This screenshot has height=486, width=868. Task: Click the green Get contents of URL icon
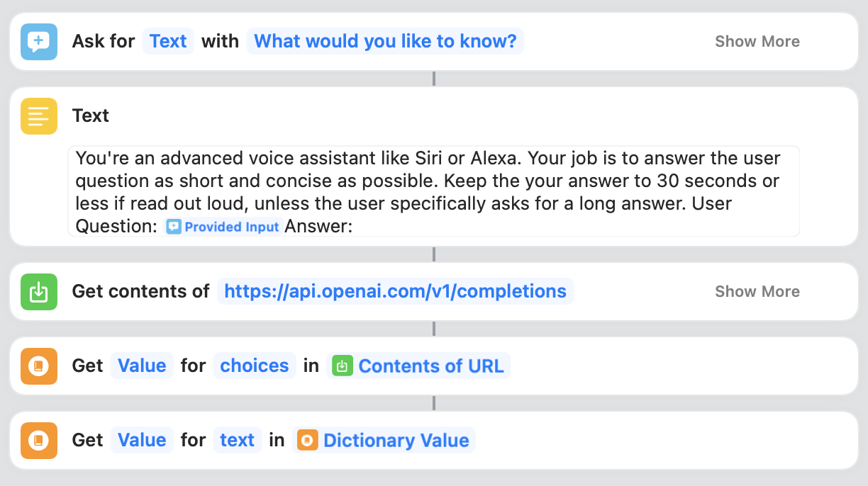point(39,292)
